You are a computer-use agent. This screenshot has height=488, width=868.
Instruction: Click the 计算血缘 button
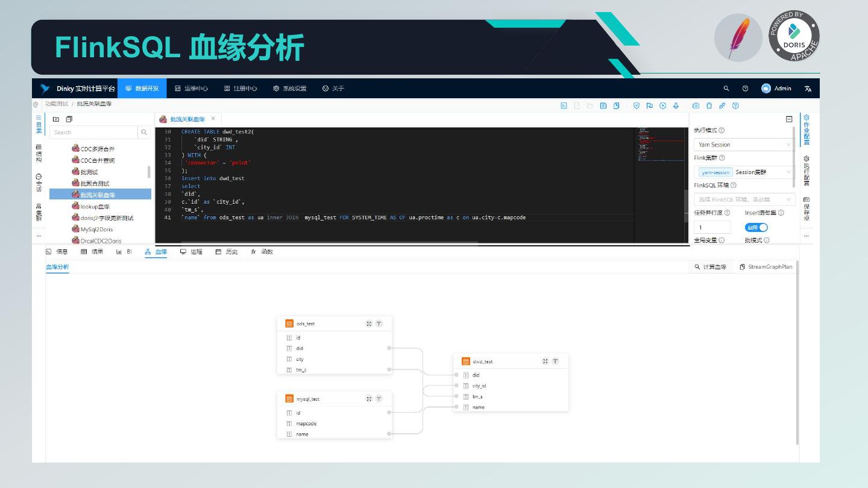coord(710,267)
